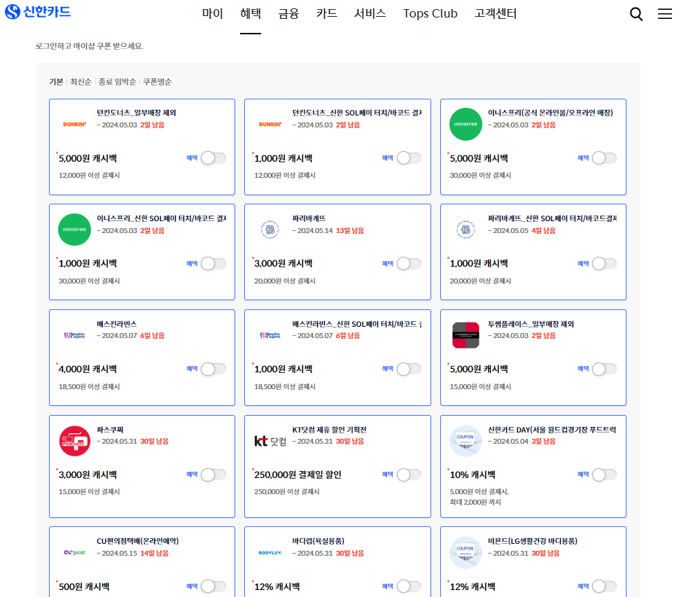This screenshot has width=700, height=597.
Task: Open the 고객센터 menu
Action: pyautogui.click(x=496, y=14)
